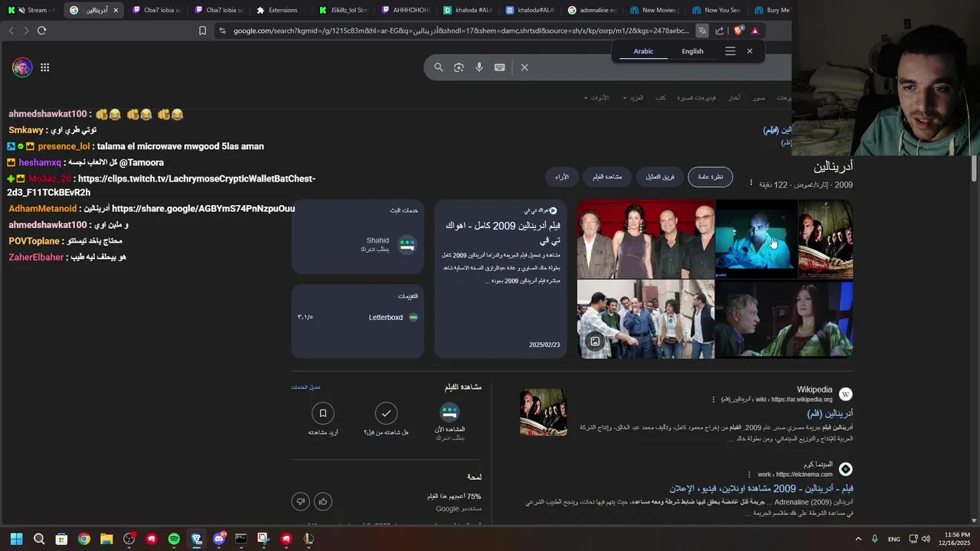This screenshot has height=551, width=980.
Task: Open the film poster thumbnail in the image grid
Action: click(x=825, y=239)
